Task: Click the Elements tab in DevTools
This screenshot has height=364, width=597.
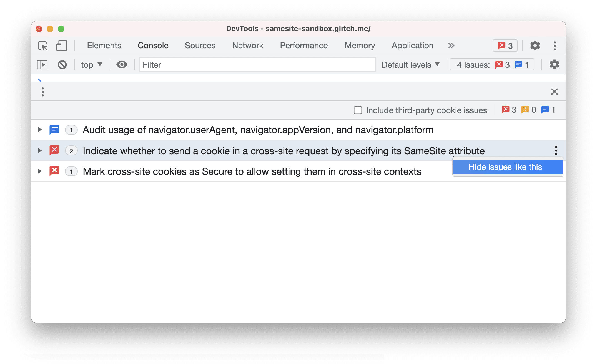Action: coord(104,46)
